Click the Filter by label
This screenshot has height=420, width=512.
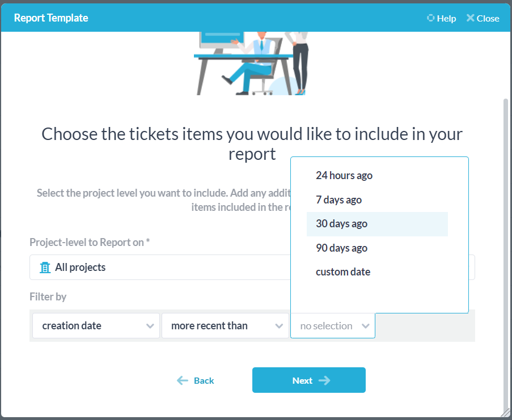[48, 297]
